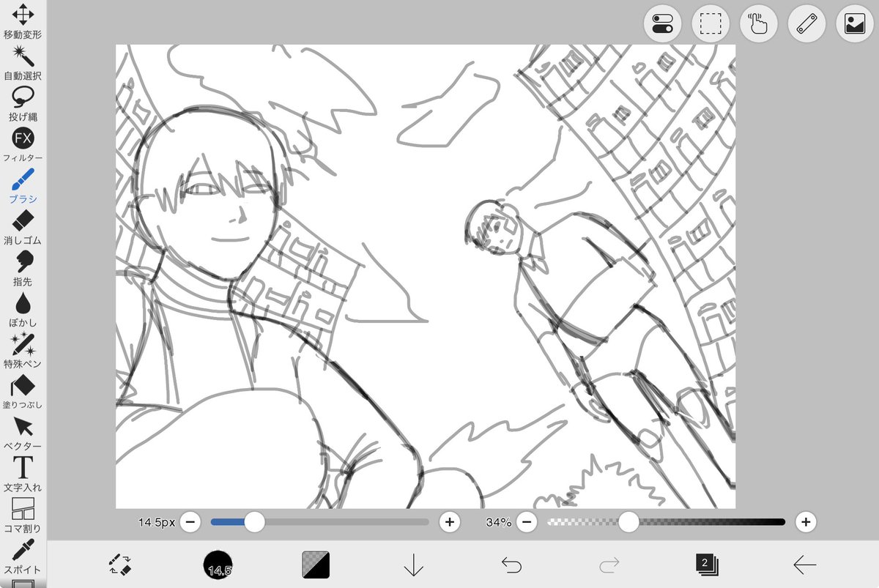This screenshot has width=879, height=588.
Task: Open the layers panel showing 2
Action: tap(707, 565)
